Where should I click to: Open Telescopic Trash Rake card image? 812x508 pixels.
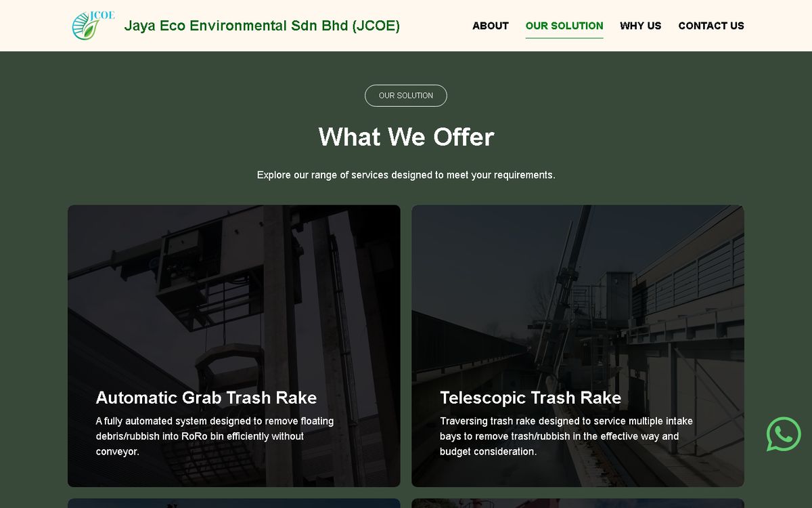click(x=578, y=345)
